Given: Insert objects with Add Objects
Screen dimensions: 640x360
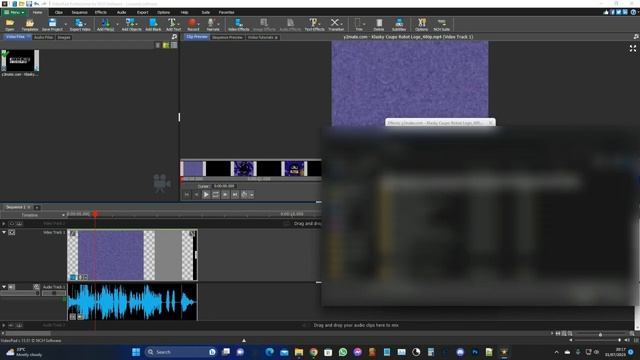Looking at the screenshot, I should [x=131, y=24].
